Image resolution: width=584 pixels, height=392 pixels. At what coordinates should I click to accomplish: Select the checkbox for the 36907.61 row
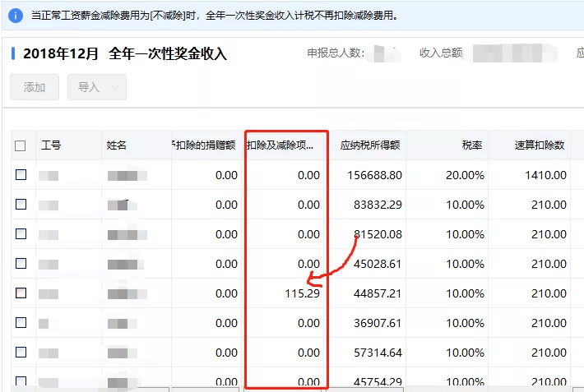21,323
